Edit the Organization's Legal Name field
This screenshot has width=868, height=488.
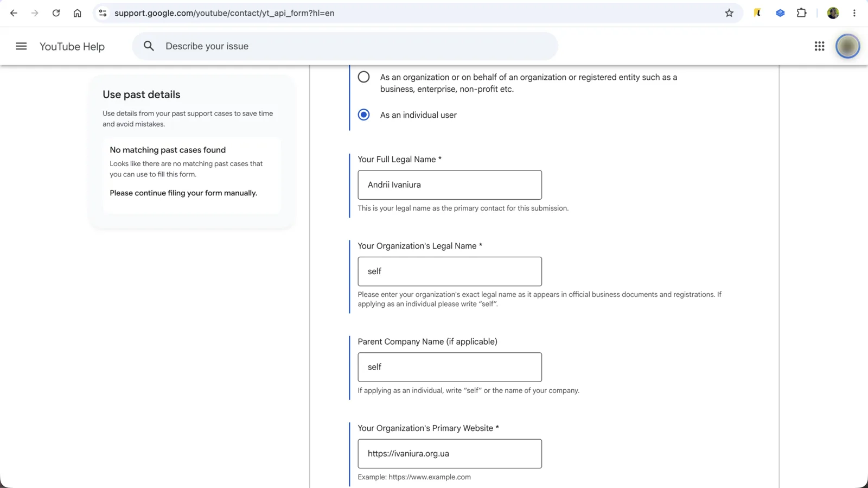[x=450, y=271]
